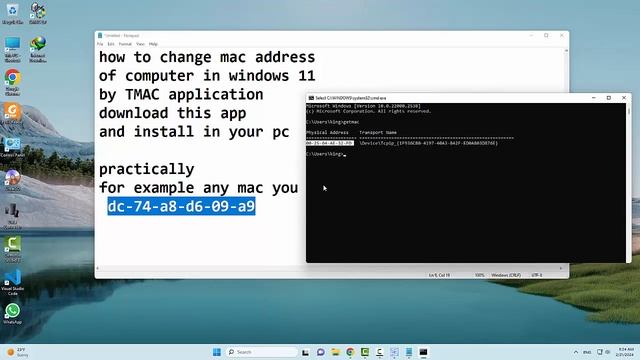Minimize the Command Prompt window
640x360 pixels.
[x=594, y=98]
